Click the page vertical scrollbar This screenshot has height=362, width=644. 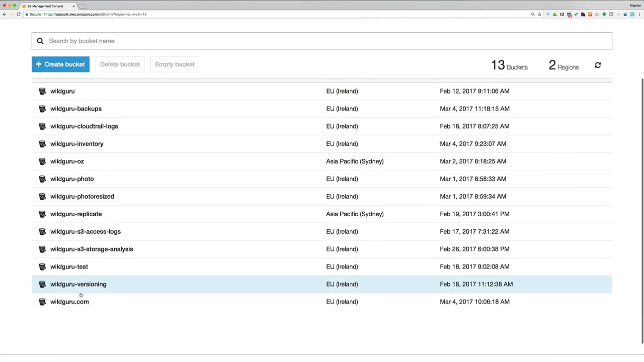click(642, 211)
